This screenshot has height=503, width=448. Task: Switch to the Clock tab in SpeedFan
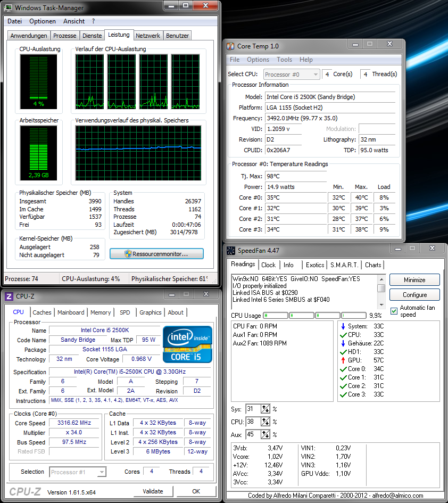(x=268, y=265)
